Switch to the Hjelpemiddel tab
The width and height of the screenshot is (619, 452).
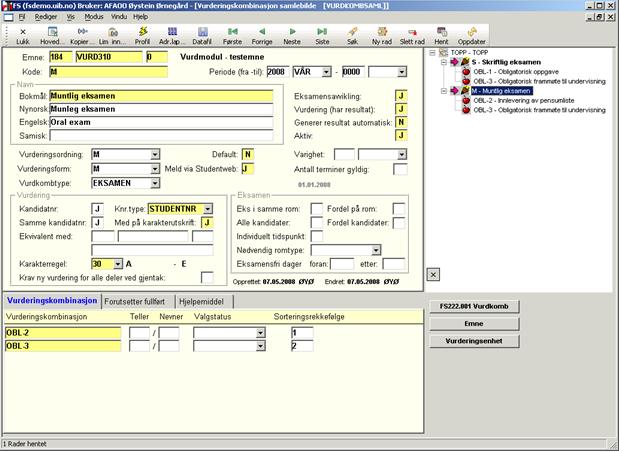(203, 300)
